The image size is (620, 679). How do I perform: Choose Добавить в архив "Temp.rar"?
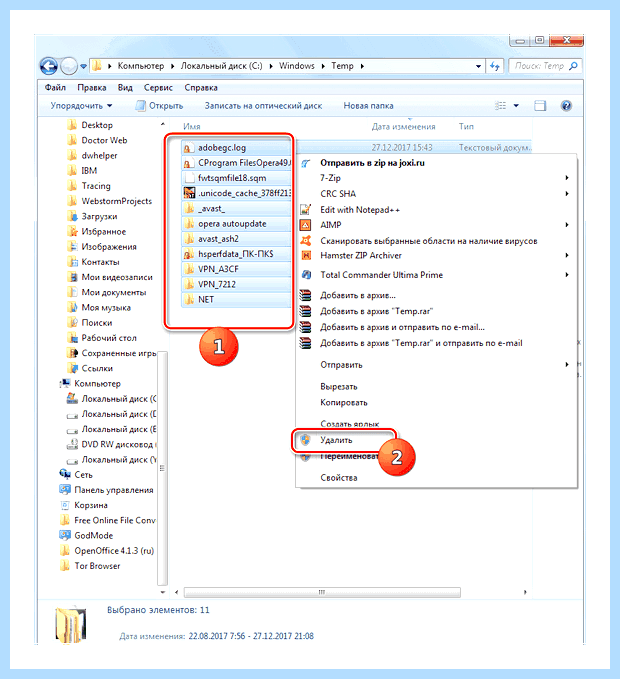click(376, 311)
